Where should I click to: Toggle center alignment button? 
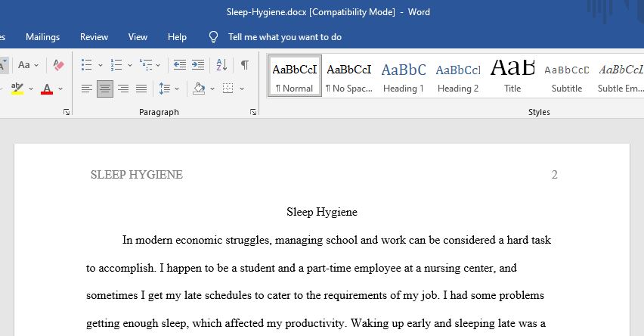[x=105, y=89]
